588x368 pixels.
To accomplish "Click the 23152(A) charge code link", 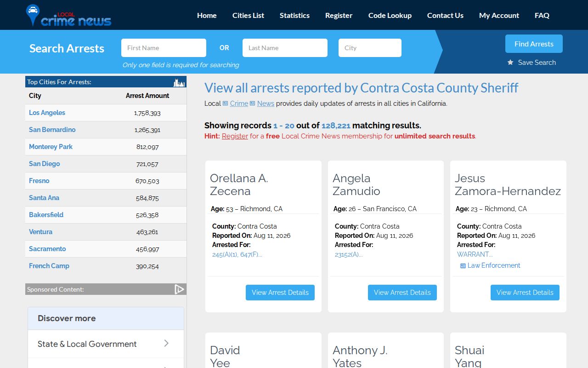I will click(x=349, y=254).
